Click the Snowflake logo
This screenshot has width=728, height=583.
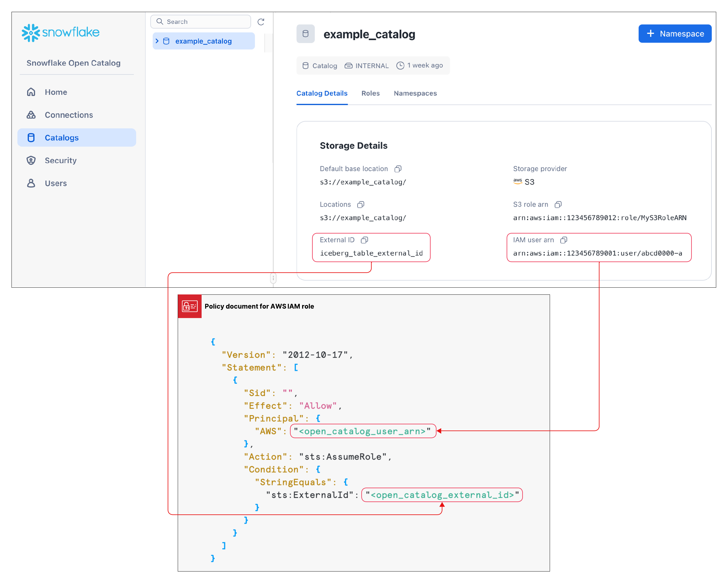point(61,33)
